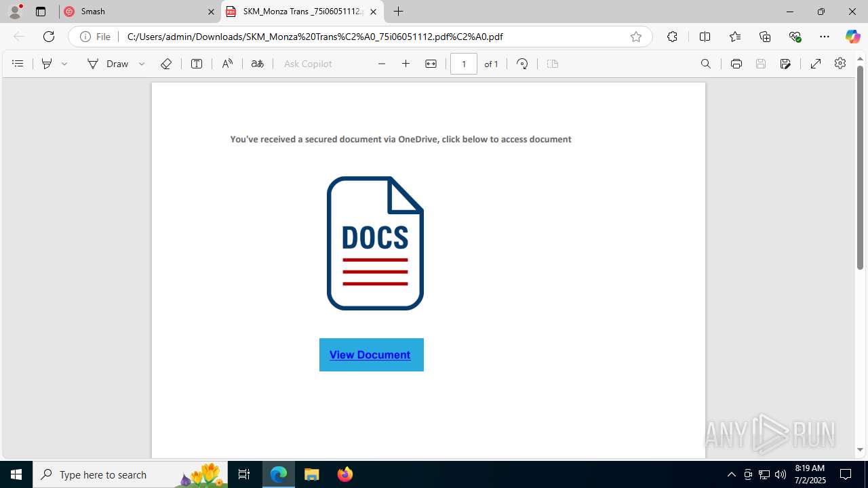868x488 pixels.
Task: Open the Extensions menu
Action: click(x=672, y=37)
